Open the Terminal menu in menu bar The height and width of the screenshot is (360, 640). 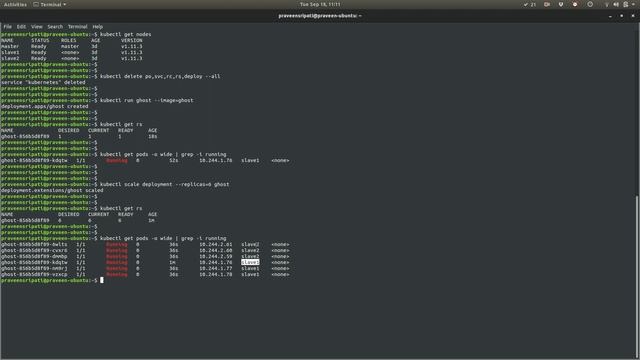coord(78,27)
